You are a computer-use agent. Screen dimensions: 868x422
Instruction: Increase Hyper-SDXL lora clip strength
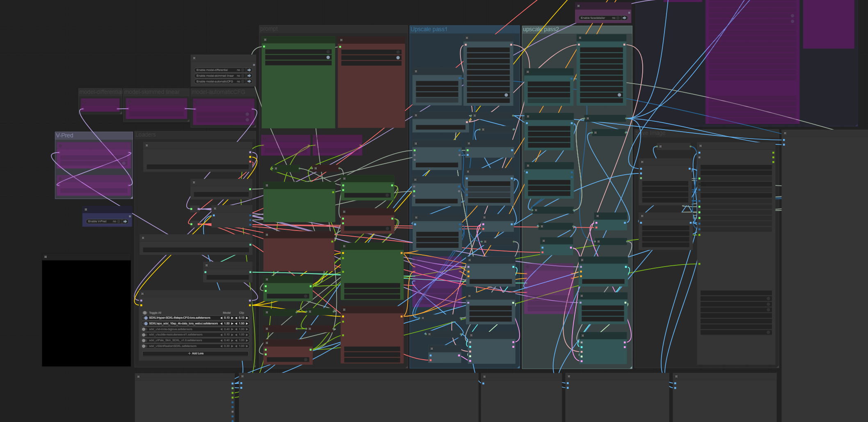tap(247, 318)
